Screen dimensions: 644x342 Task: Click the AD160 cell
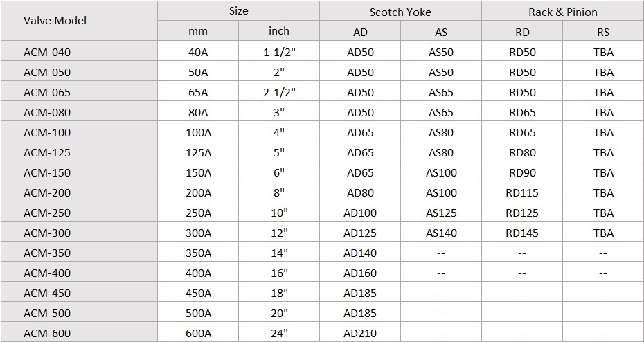tap(360, 273)
